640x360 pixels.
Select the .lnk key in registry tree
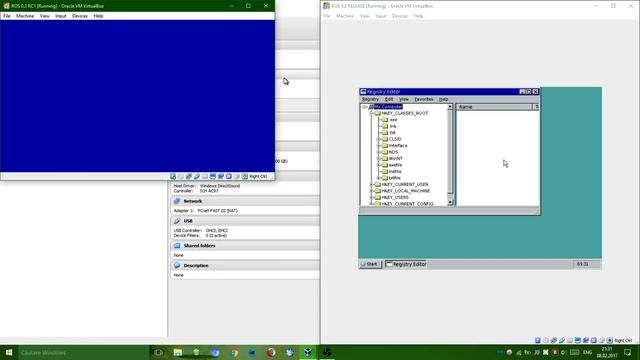pyautogui.click(x=393, y=126)
